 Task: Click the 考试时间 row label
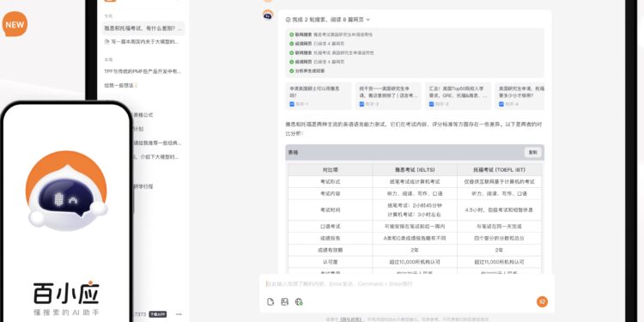331,210
